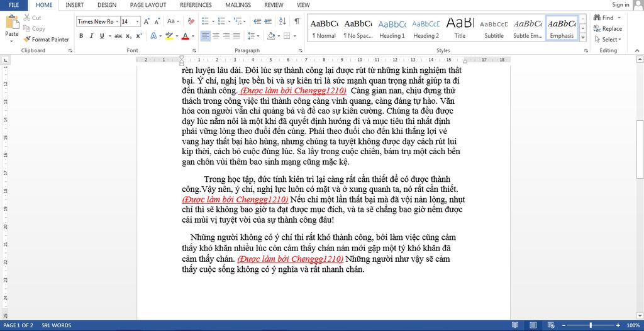Open the Paragraph dialog launcher
The height and width of the screenshot is (331, 644).
click(300, 50)
